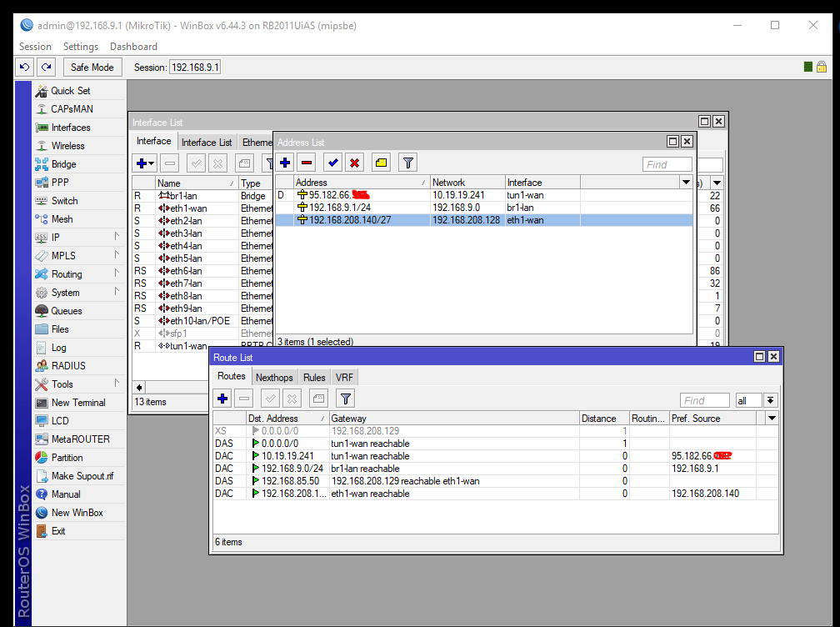The width and height of the screenshot is (840, 627).
Task: Switch to Rules tab in Route List
Action: point(314,377)
